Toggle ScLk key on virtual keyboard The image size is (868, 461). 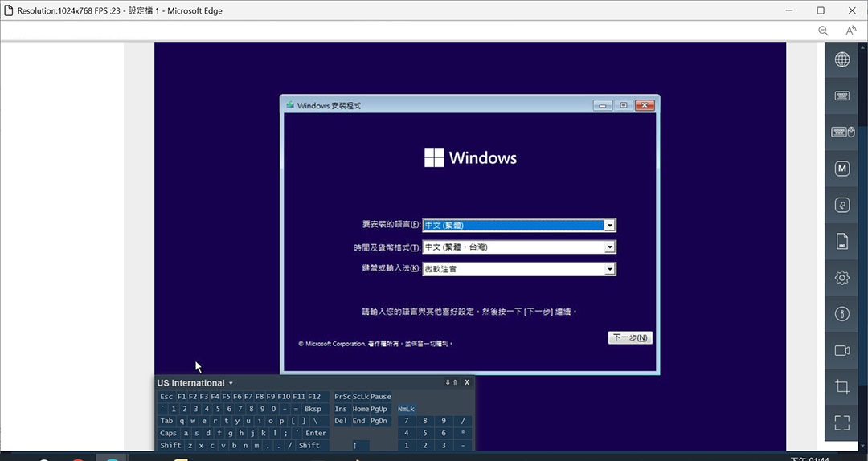pos(360,397)
